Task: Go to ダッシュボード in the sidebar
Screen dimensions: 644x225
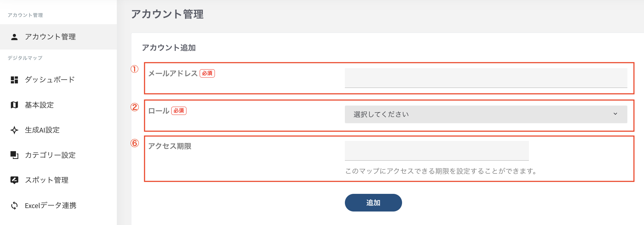Action: (x=50, y=80)
